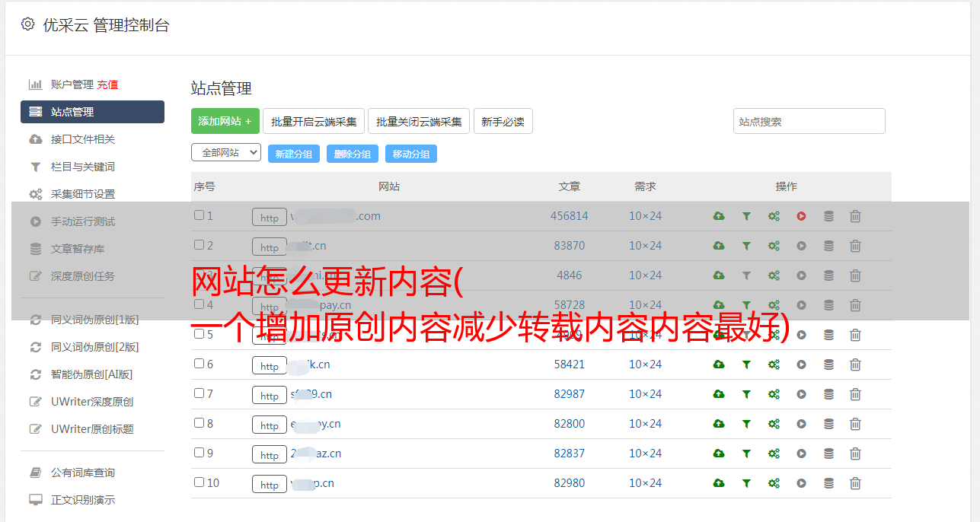Click the play icon in row 3
This screenshot has width=980, height=522.
point(801,275)
